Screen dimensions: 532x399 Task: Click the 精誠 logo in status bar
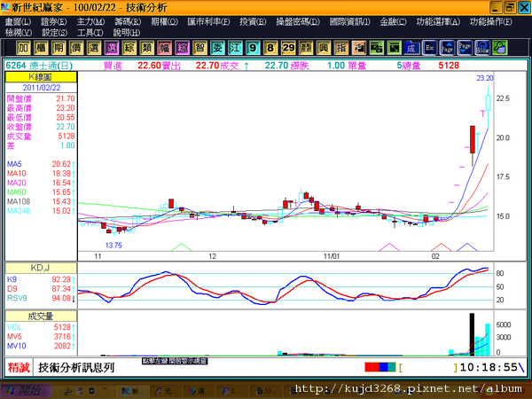click(19, 367)
